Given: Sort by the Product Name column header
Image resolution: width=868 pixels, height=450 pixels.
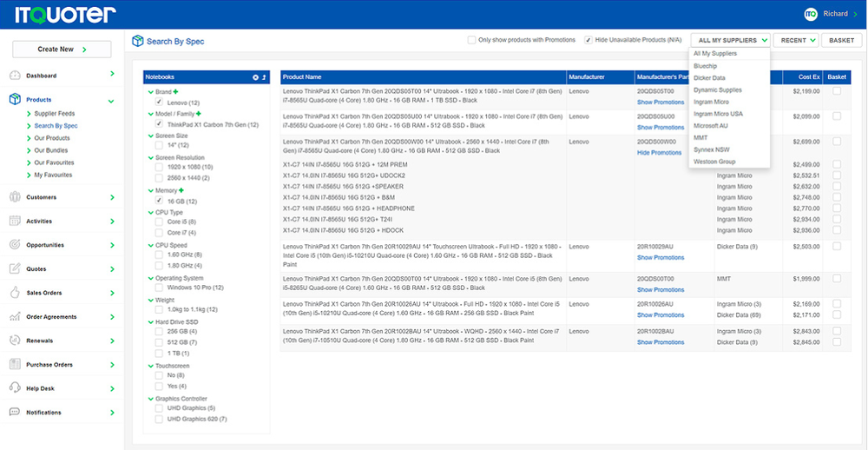Looking at the screenshot, I should [x=424, y=77].
